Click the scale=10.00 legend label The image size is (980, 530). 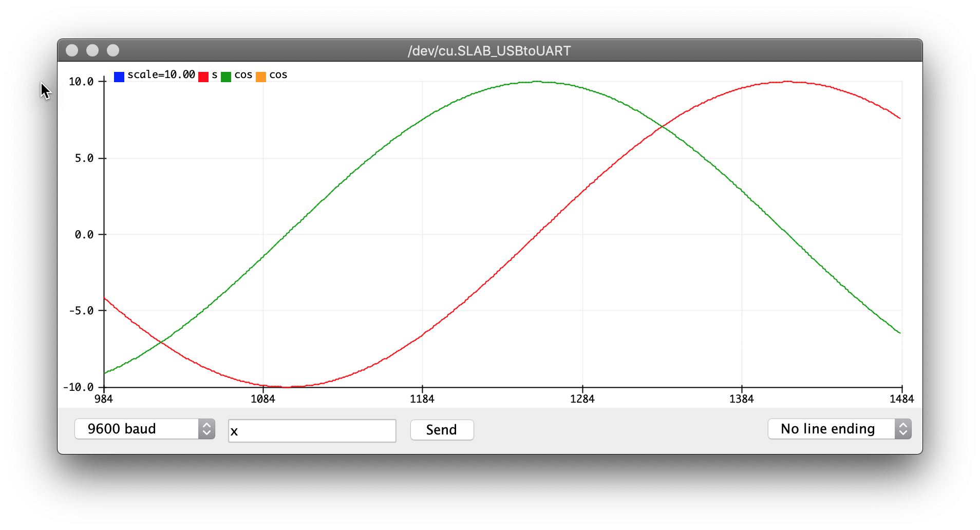(x=161, y=75)
